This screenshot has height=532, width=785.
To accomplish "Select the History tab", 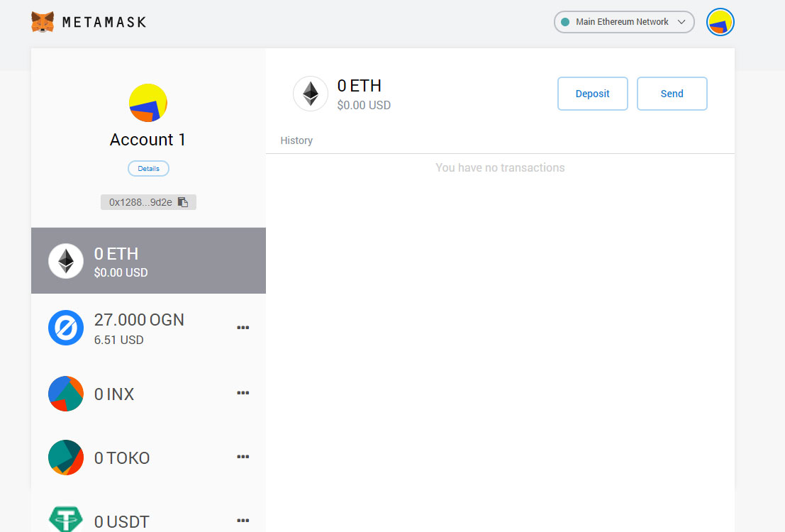I will 296,140.
